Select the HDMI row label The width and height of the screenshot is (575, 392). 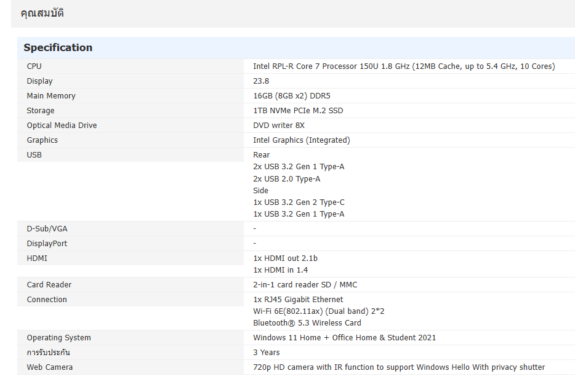37,258
